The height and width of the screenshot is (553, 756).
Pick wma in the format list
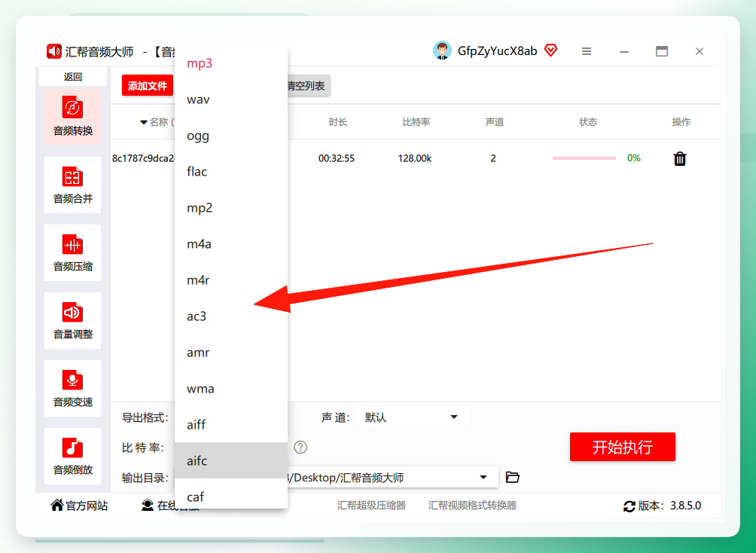click(x=231, y=389)
